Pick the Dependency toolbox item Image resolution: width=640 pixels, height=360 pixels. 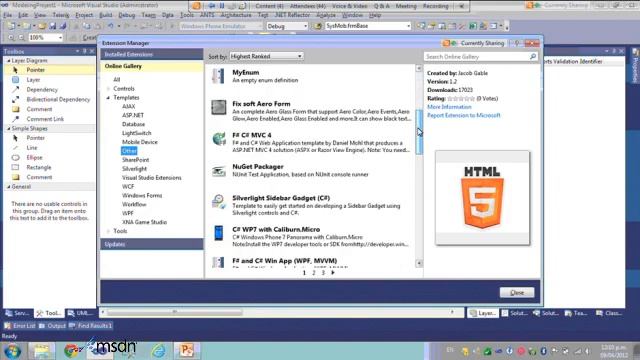click(42, 89)
